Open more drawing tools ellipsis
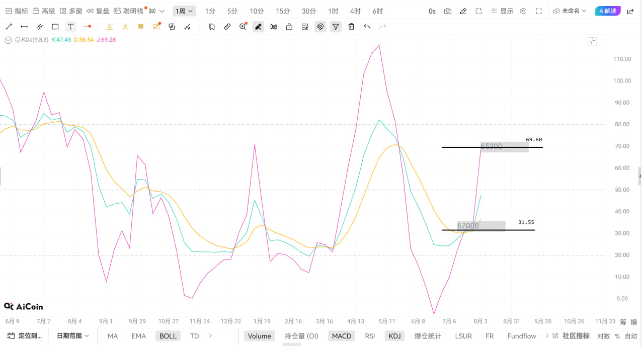Viewport: 644px width, 346px height. pyautogui.click(x=87, y=27)
